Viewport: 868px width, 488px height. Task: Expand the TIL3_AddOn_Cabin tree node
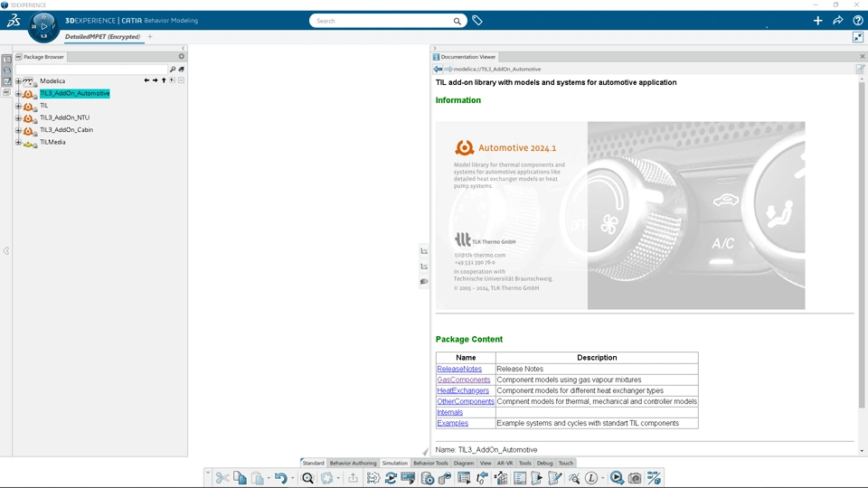(18, 130)
